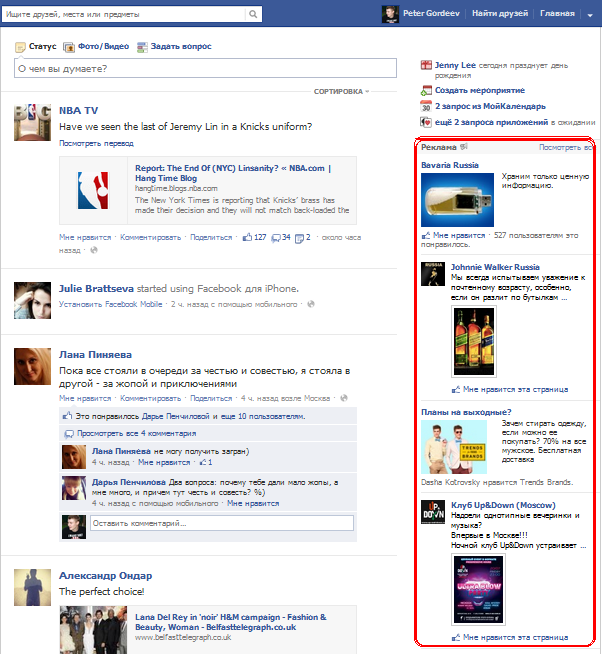Image resolution: width=602 pixels, height=656 pixels.
Task: Click shares icon showing 2
Action: (299, 238)
